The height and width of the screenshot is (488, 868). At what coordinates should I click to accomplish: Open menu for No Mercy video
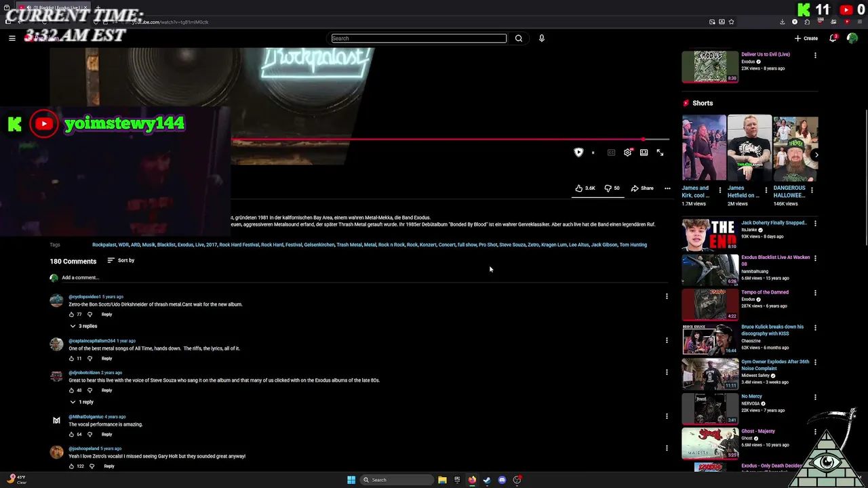click(815, 397)
